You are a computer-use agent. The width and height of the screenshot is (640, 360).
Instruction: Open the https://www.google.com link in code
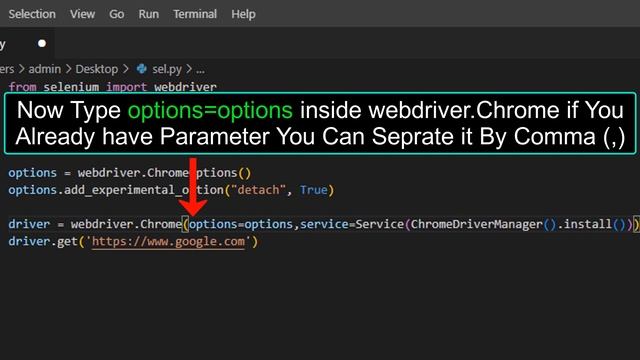click(x=168, y=241)
